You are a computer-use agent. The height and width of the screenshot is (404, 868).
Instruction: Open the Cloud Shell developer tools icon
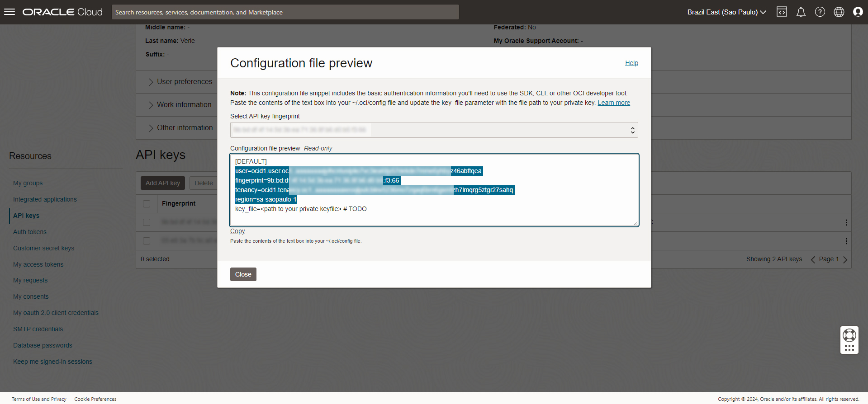[782, 12]
